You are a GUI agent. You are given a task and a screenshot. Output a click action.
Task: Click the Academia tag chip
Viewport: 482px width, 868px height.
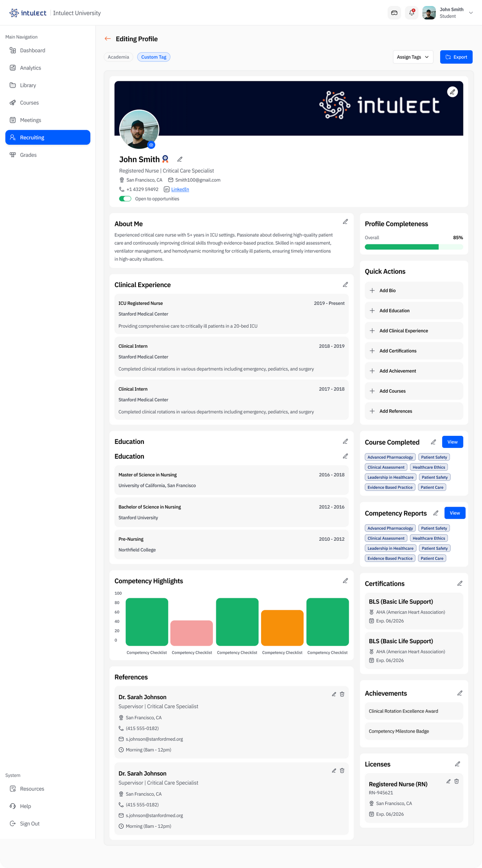click(x=118, y=57)
